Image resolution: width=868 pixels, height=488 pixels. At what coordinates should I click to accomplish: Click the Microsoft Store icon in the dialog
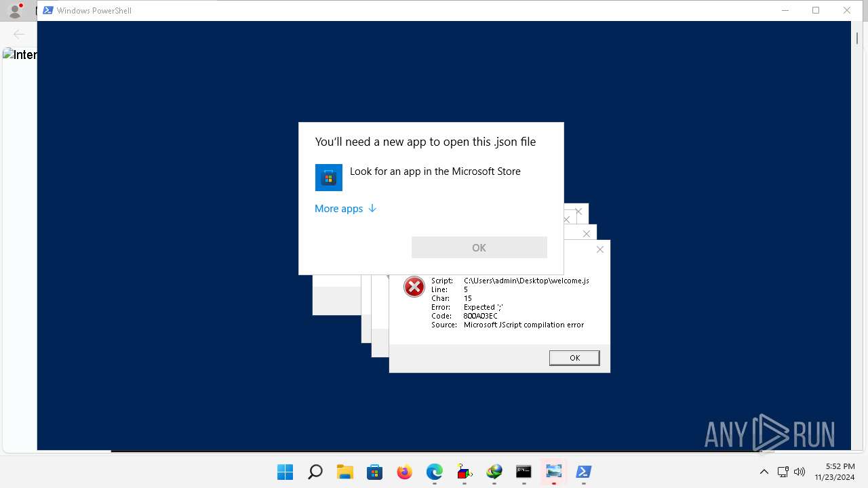click(329, 178)
